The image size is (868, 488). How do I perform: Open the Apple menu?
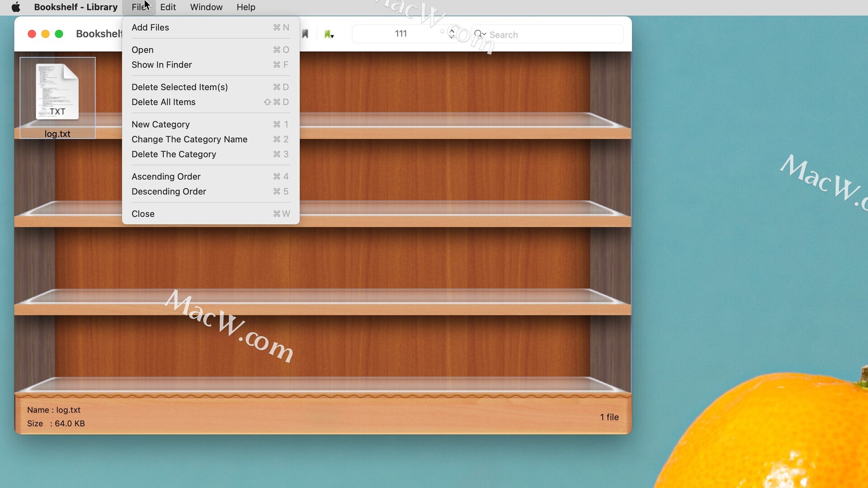(x=16, y=7)
